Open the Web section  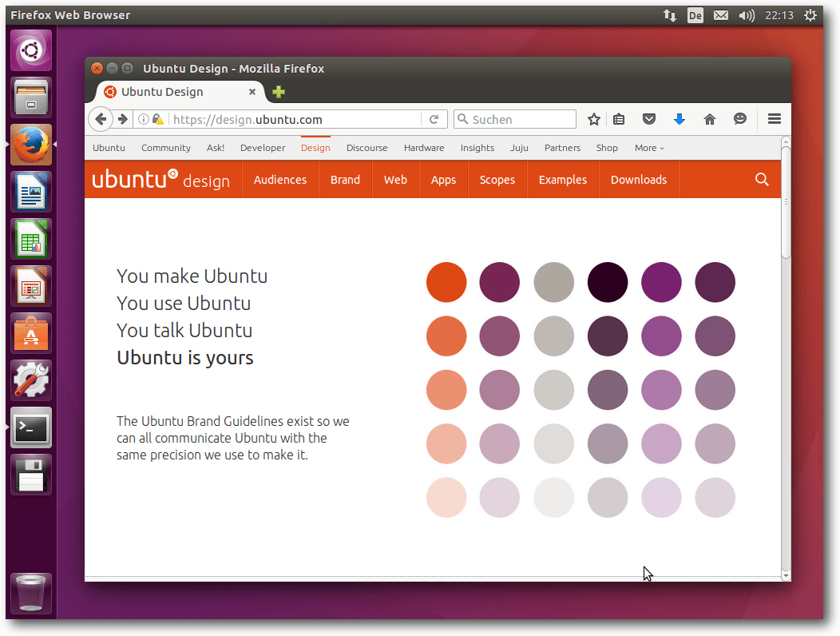395,180
